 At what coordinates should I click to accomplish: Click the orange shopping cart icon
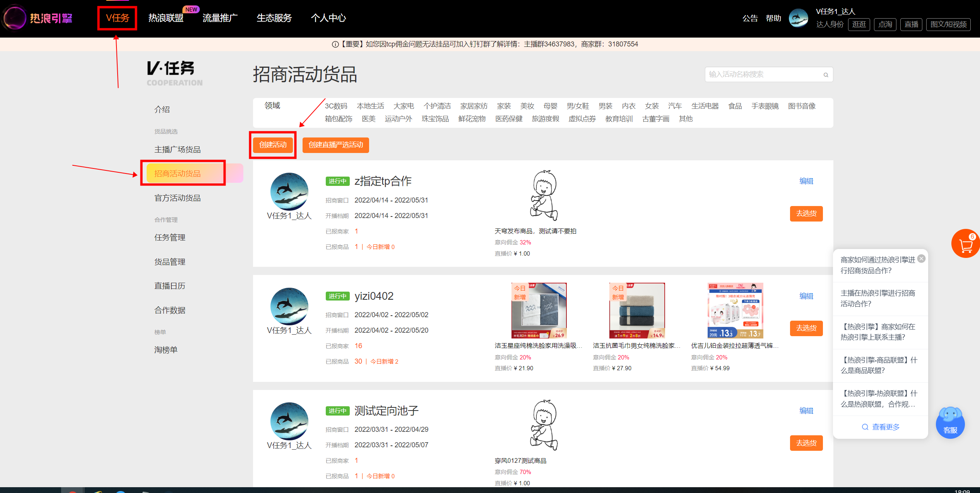965,244
